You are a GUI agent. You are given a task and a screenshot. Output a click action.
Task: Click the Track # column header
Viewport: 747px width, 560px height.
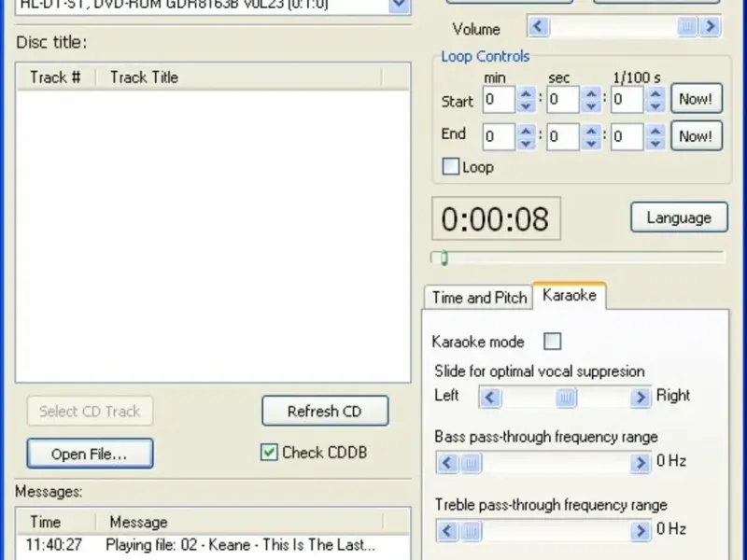click(56, 77)
